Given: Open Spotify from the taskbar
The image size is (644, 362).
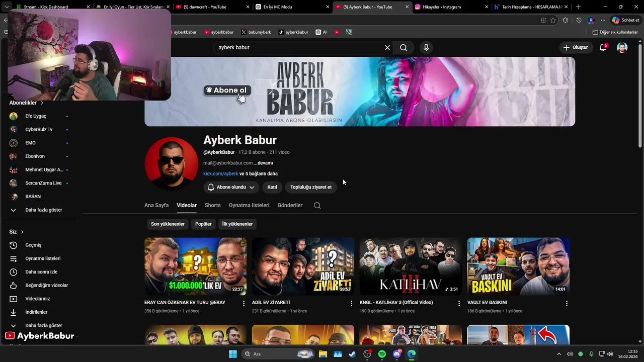Looking at the screenshot, I should click(382, 354).
